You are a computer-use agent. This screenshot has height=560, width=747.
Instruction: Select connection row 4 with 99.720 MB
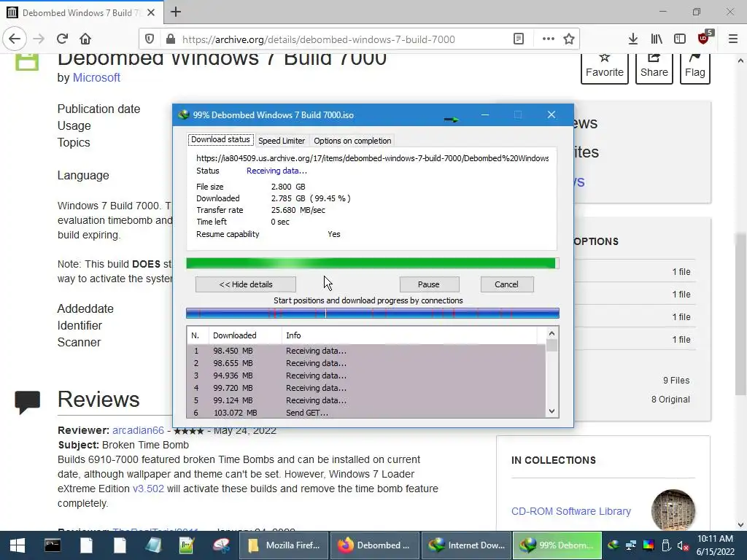pos(366,388)
